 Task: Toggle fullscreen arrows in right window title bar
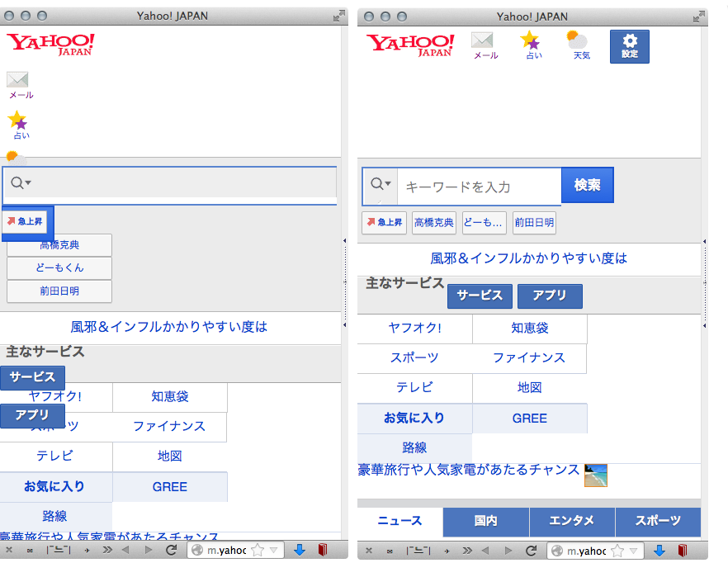click(x=699, y=17)
